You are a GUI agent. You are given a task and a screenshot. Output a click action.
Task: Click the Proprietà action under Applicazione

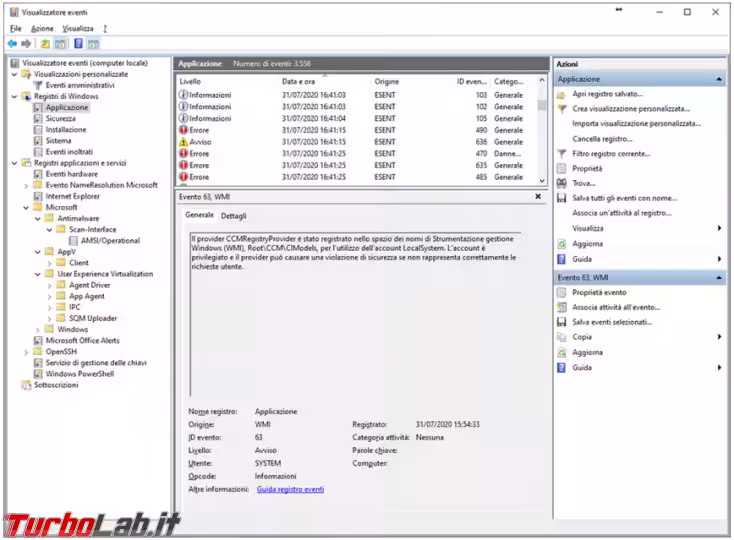(x=587, y=168)
